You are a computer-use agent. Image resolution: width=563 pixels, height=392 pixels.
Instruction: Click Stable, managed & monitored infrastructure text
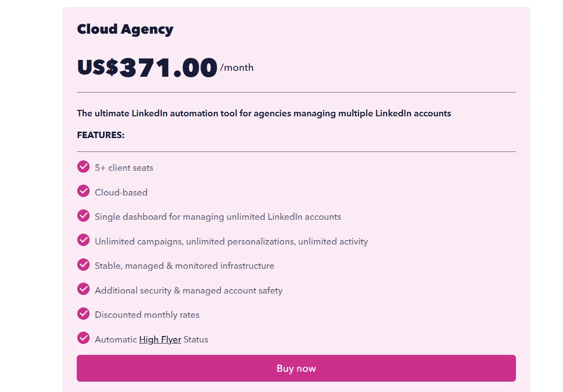[184, 266]
